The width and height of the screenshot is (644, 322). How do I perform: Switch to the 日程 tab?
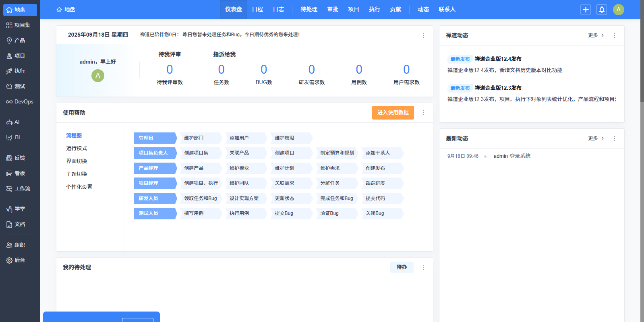pos(257,9)
